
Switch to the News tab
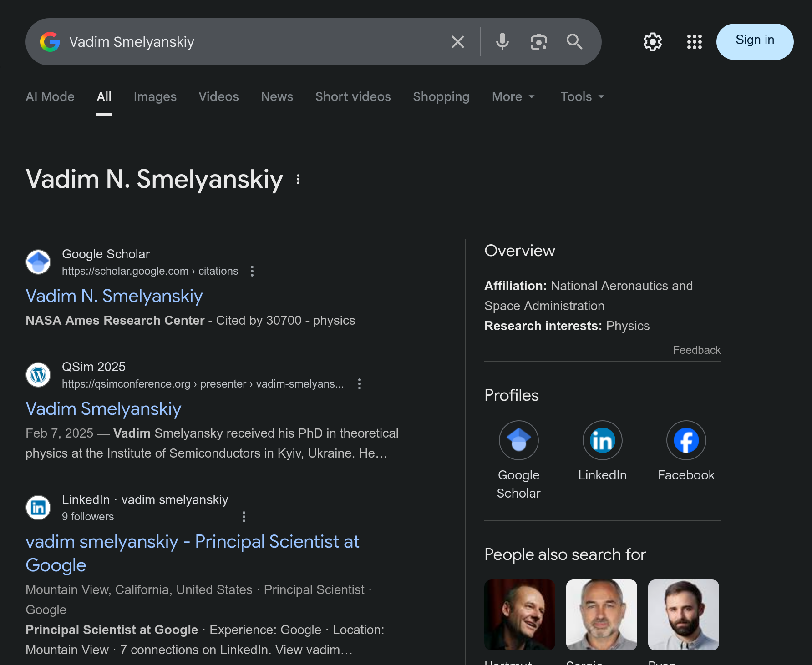[277, 96]
